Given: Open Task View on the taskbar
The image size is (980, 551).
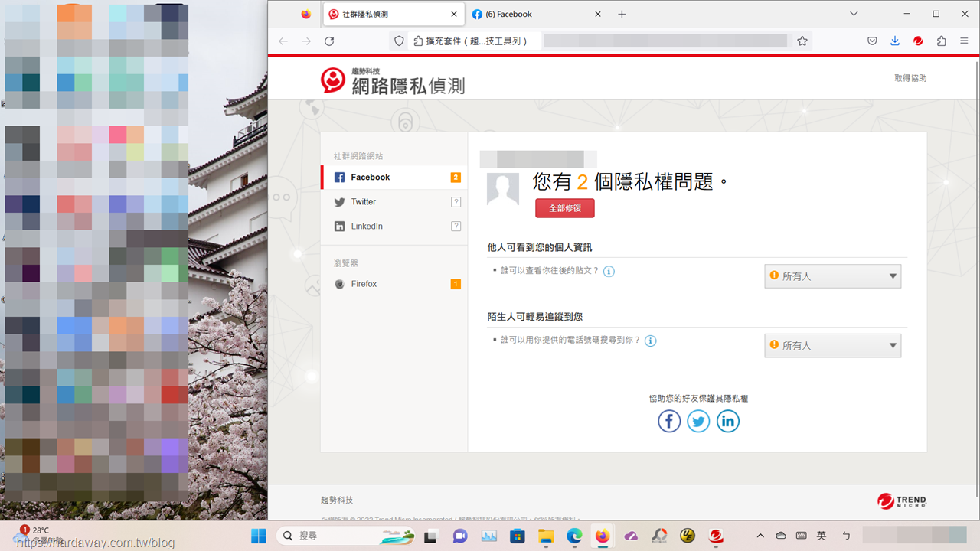Looking at the screenshot, I should coord(431,536).
